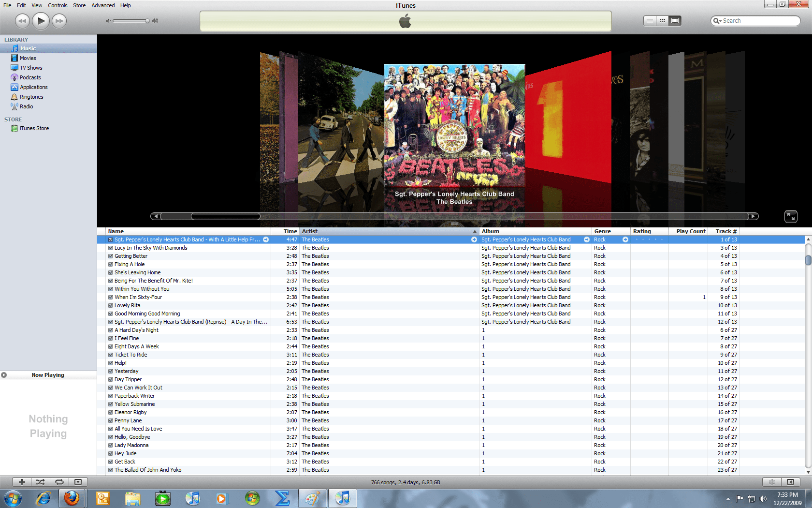Screen dimensions: 812x508
Task: Toggle sort direction on the Artist column
Action: [x=389, y=231]
